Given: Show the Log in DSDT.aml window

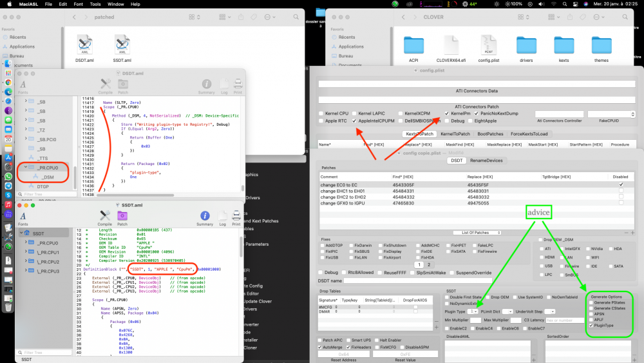Looking at the screenshot, I should (x=224, y=86).
